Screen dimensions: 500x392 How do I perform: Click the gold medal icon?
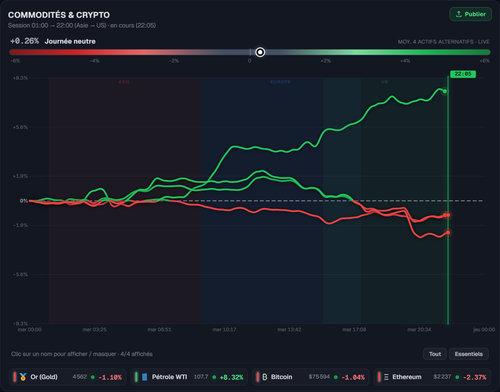[23, 377]
